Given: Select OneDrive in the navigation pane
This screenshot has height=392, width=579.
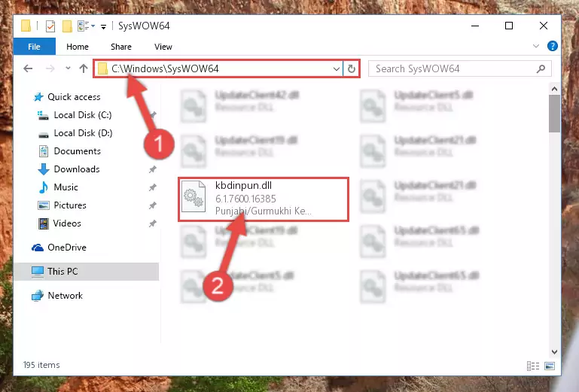Looking at the screenshot, I should tap(67, 248).
